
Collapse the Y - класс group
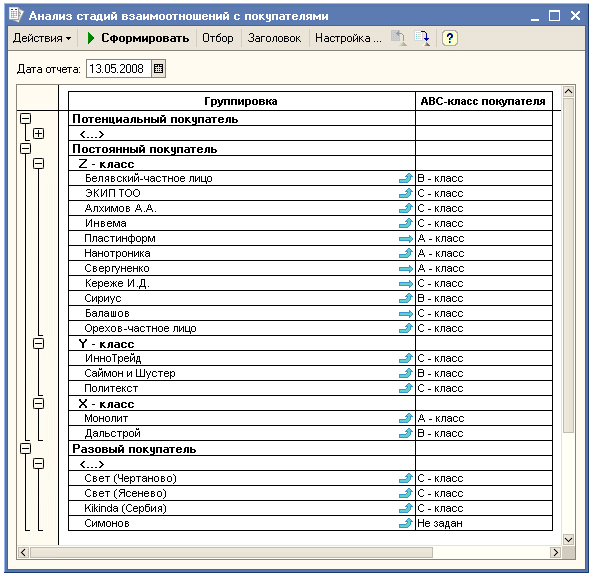[x=39, y=343]
